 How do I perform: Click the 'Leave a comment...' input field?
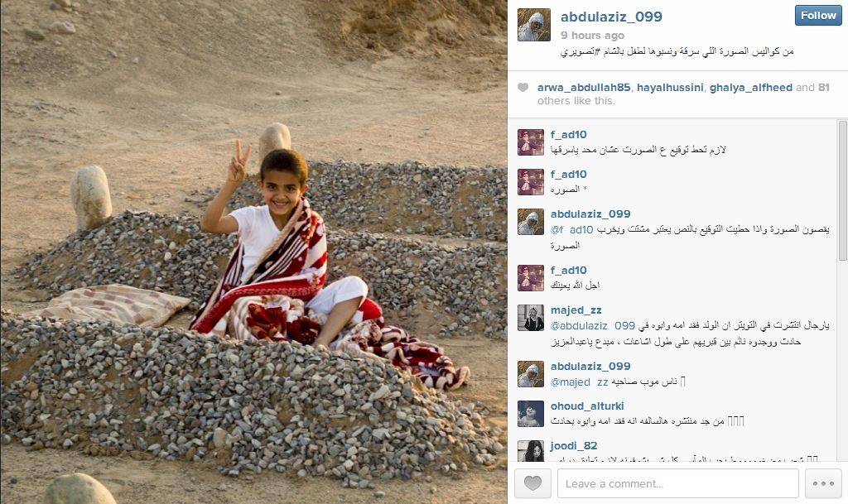pyautogui.click(x=677, y=483)
